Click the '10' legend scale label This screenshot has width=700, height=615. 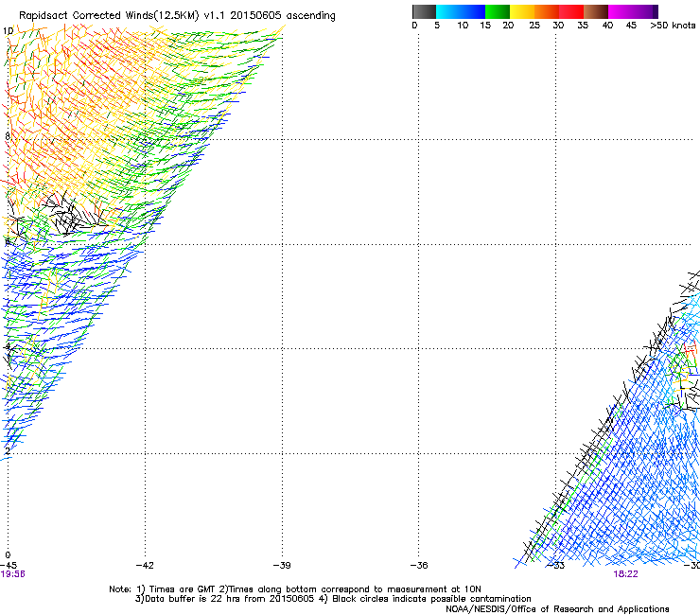(x=463, y=26)
